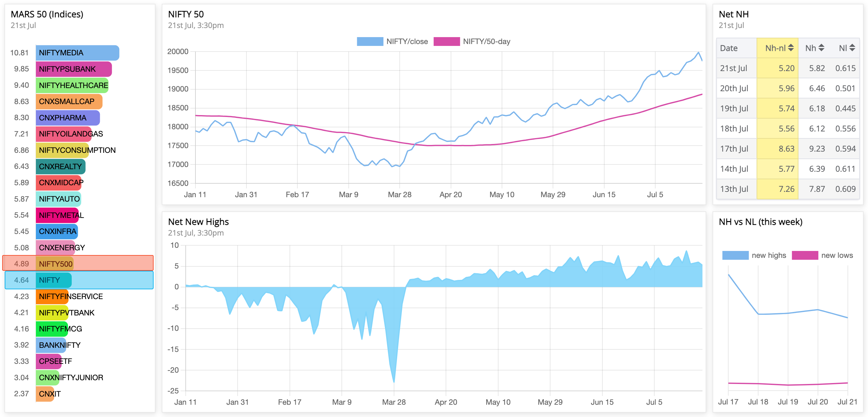The width and height of the screenshot is (868, 417).
Task: Select the highlighted NIFTY row
Action: point(79,280)
